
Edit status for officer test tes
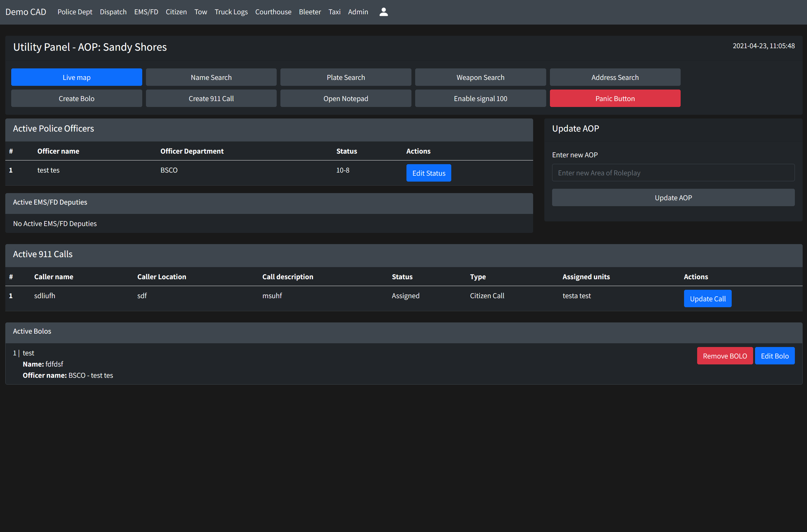point(429,173)
